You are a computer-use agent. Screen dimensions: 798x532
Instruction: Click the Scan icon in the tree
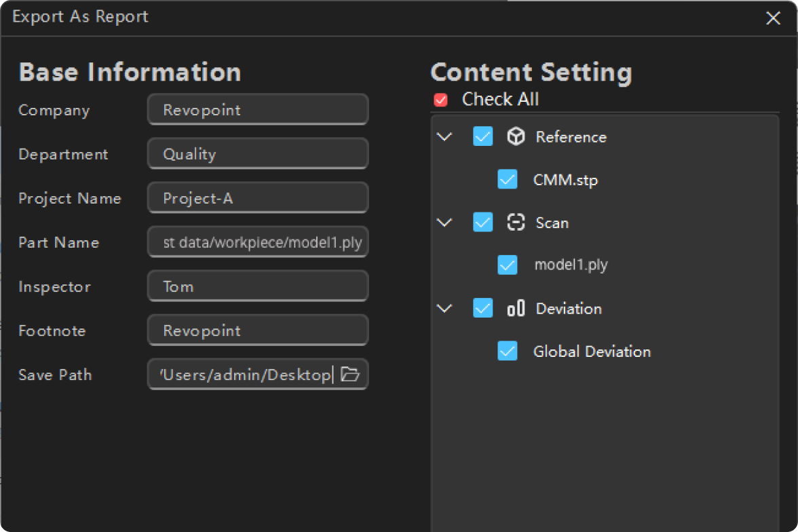(516, 223)
